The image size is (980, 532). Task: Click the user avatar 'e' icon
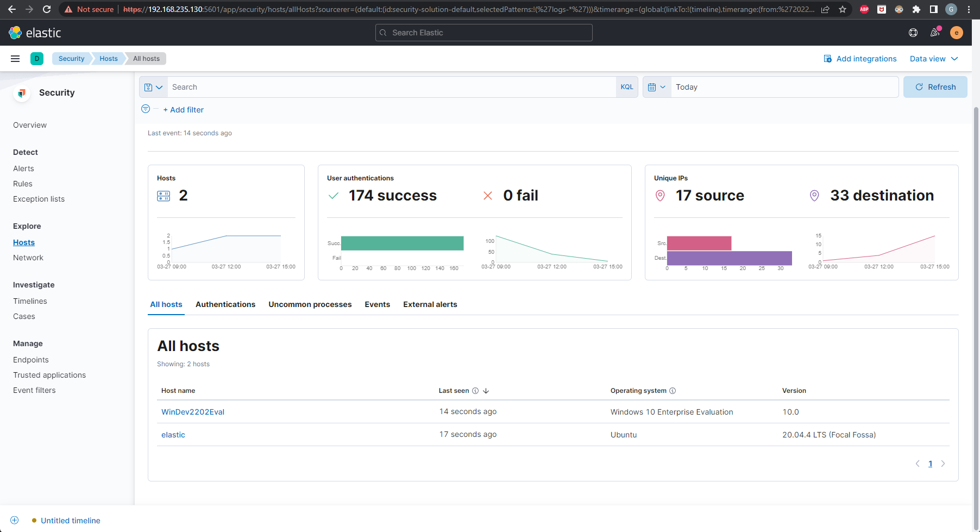click(x=957, y=33)
